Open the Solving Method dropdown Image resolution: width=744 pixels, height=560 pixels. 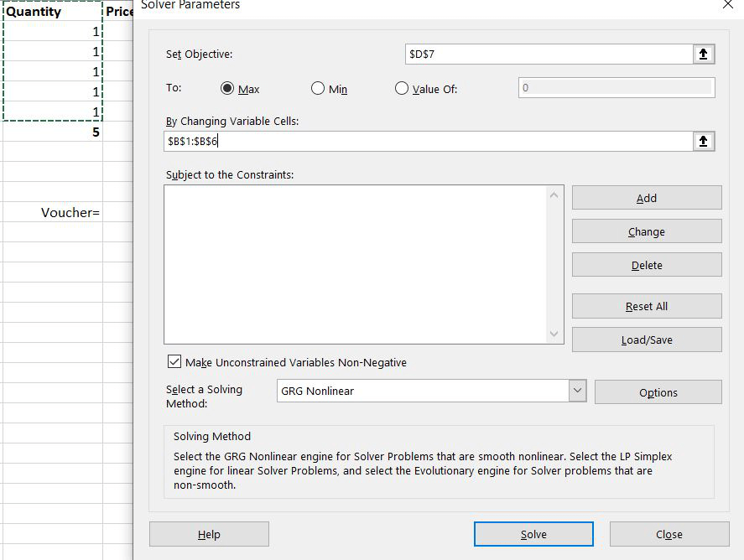tap(577, 391)
